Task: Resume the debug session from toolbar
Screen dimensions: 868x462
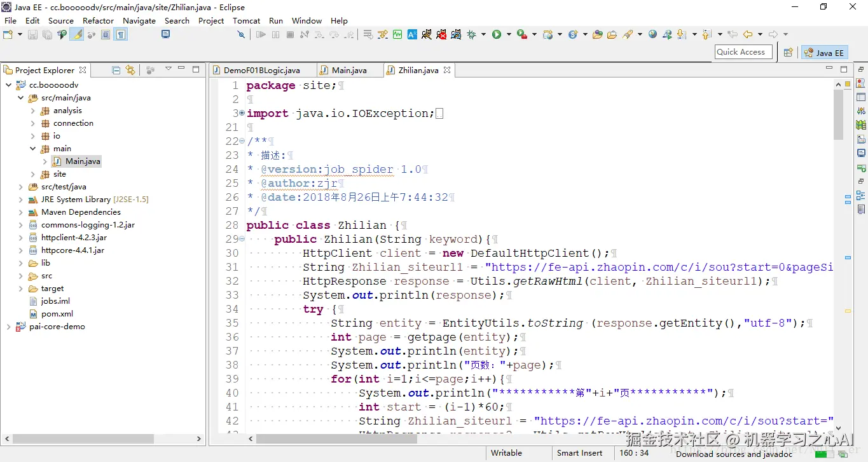Action: tap(261, 34)
